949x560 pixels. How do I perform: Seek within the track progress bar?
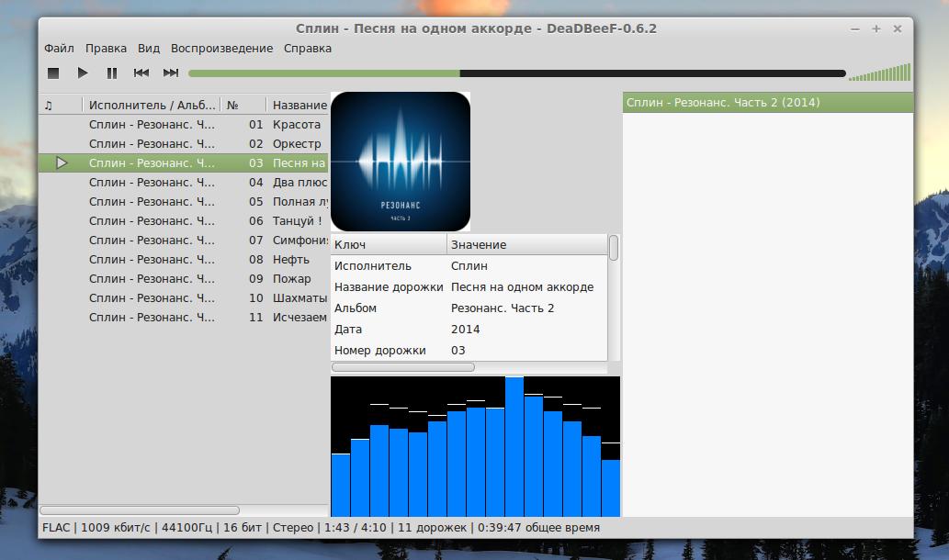pos(516,73)
